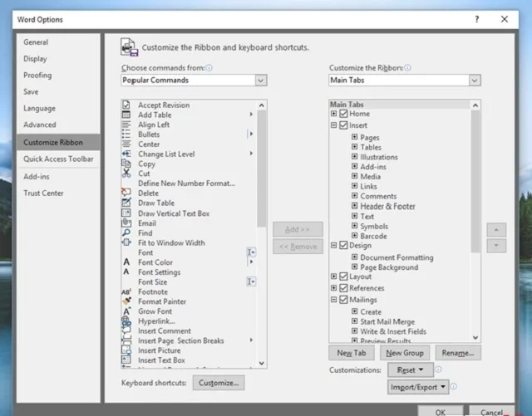Click the Rename button

[x=458, y=353]
